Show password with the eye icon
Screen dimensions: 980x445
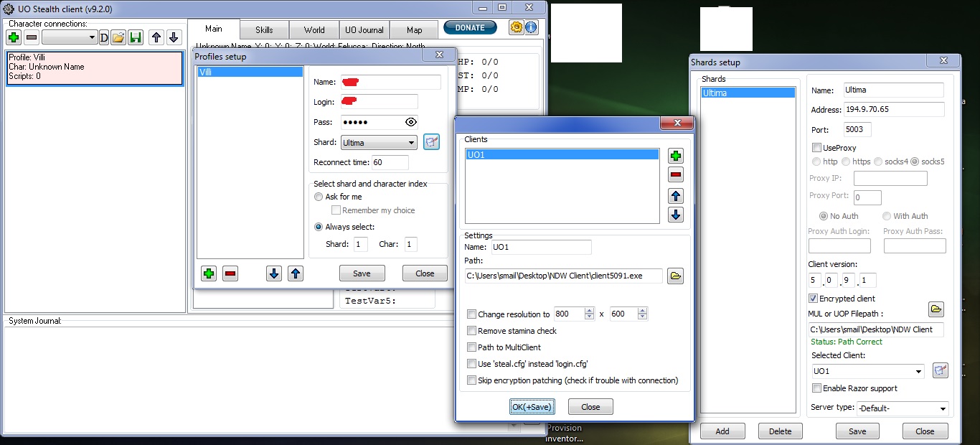click(410, 122)
